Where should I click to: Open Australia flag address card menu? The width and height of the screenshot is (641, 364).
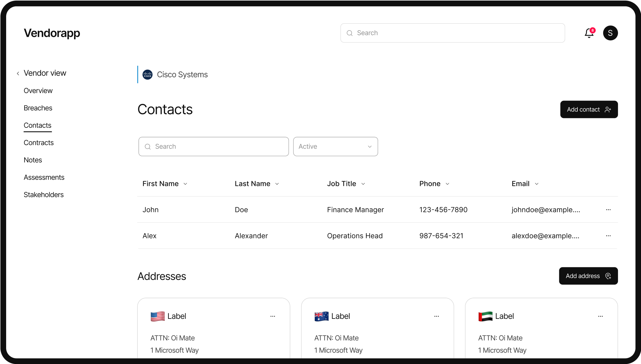tap(436, 316)
